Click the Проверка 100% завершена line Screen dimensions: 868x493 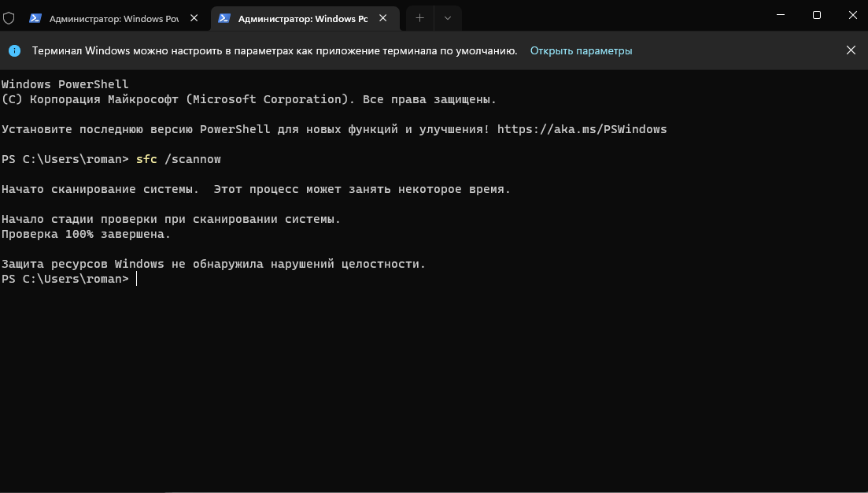click(x=86, y=234)
